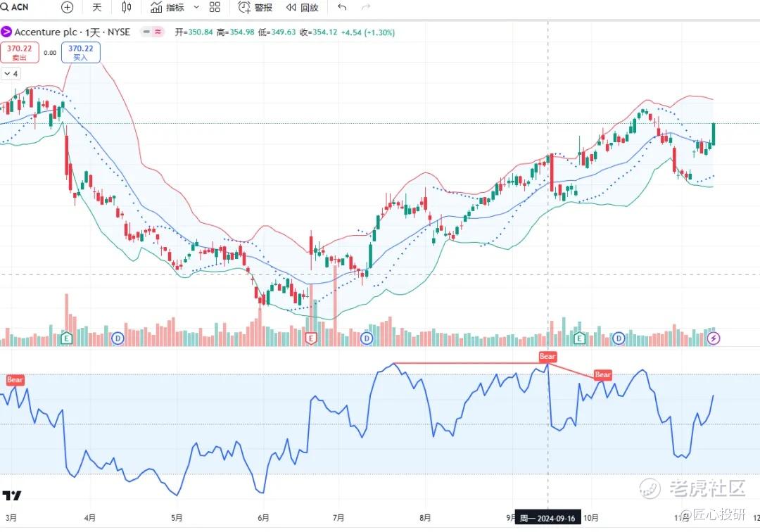Click the Accenture plc symbol logo
The width and height of the screenshot is (760, 532).
pyautogui.click(x=6, y=32)
